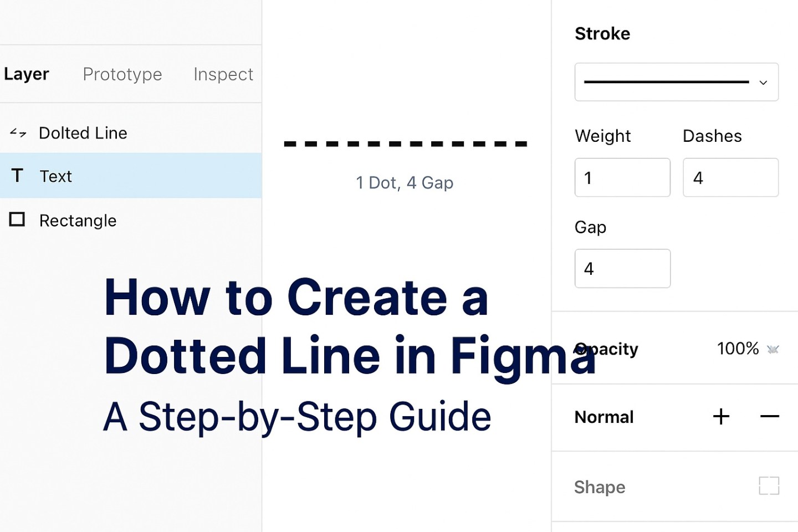Open the Normal blend mode selector
This screenshot has width=798, height=532.
point(604,417)
